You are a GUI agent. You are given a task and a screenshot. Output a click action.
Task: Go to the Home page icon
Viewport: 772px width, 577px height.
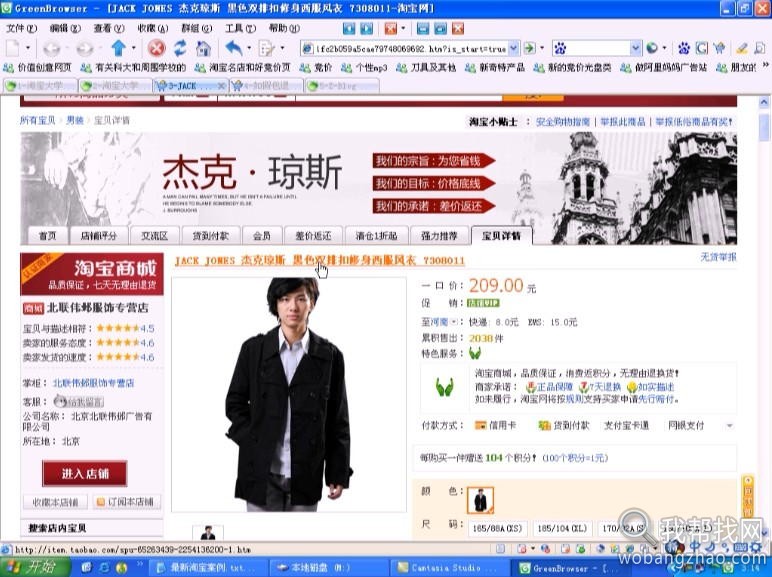click(203, 48)
